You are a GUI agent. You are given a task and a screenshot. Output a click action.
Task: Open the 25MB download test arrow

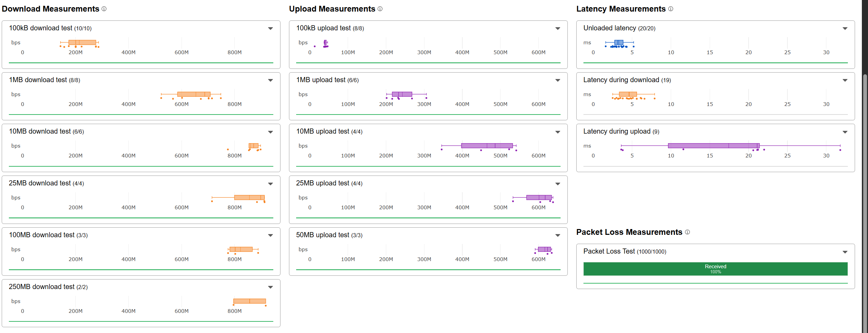tap(271, 184)
